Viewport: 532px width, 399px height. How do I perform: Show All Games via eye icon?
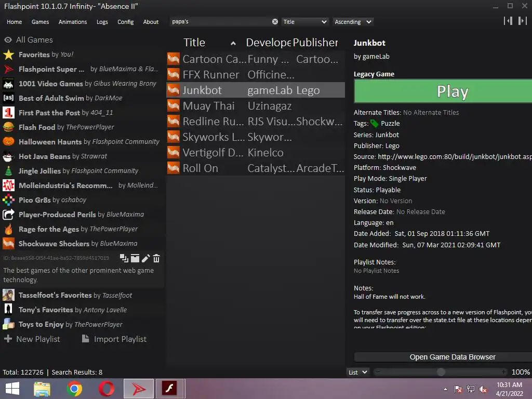(x=8, y=40)
